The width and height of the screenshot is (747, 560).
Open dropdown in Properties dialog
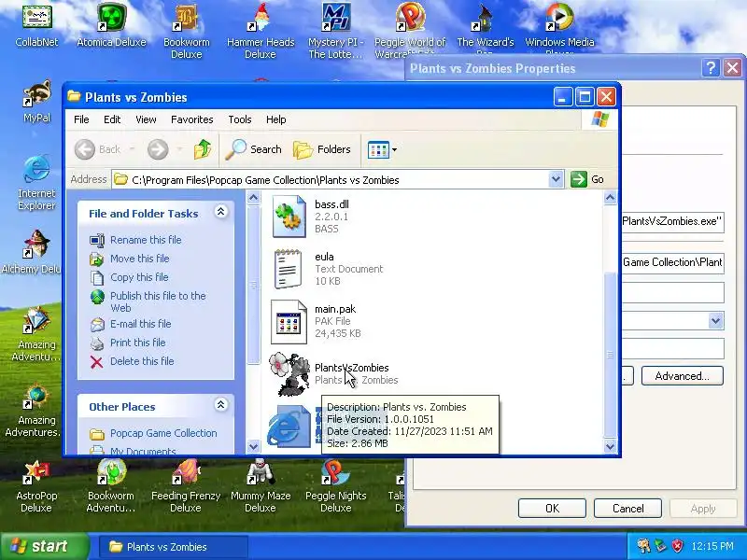pyautogui.click(x=715, y=321)
